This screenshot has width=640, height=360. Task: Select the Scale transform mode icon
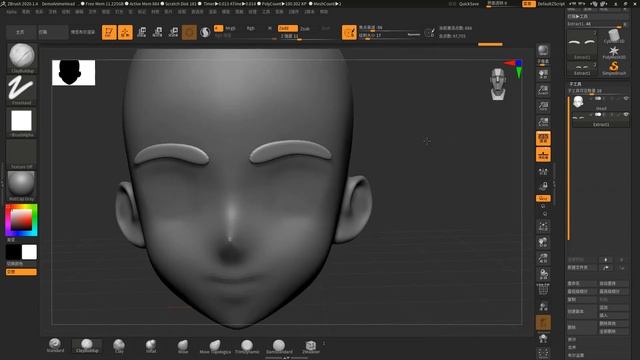[x=158, y=32]
